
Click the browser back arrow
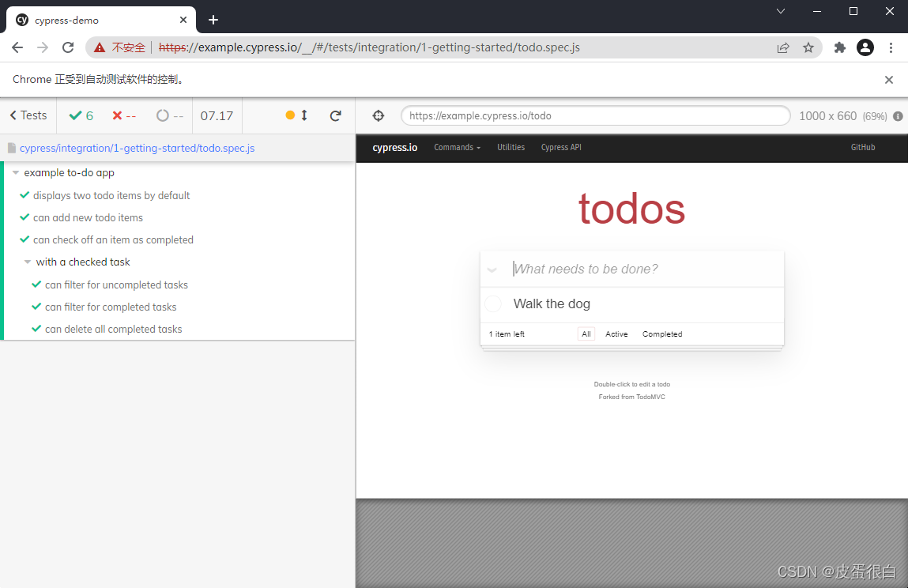pos(17,47)
